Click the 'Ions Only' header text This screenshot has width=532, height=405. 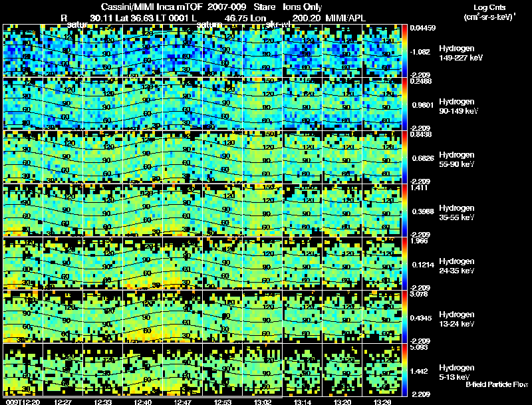click(x=303, y=7)
